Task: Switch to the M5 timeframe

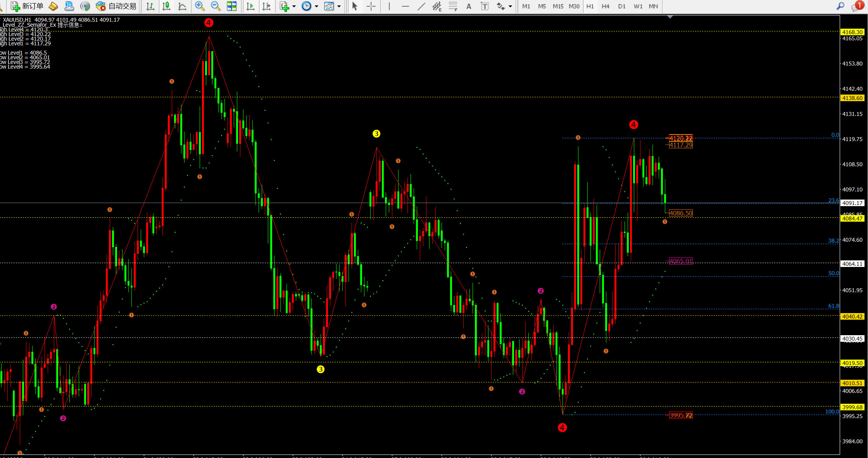Action: point(542,6)
